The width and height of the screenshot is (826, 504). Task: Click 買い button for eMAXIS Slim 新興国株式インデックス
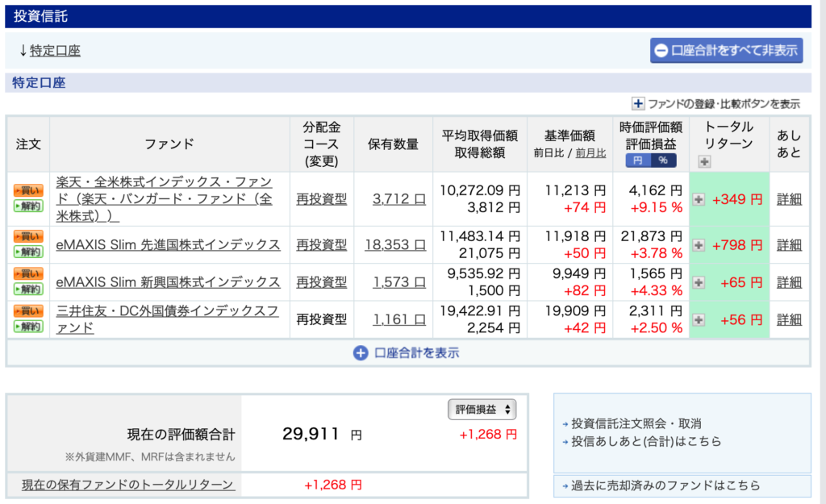[x=28, y=274]
